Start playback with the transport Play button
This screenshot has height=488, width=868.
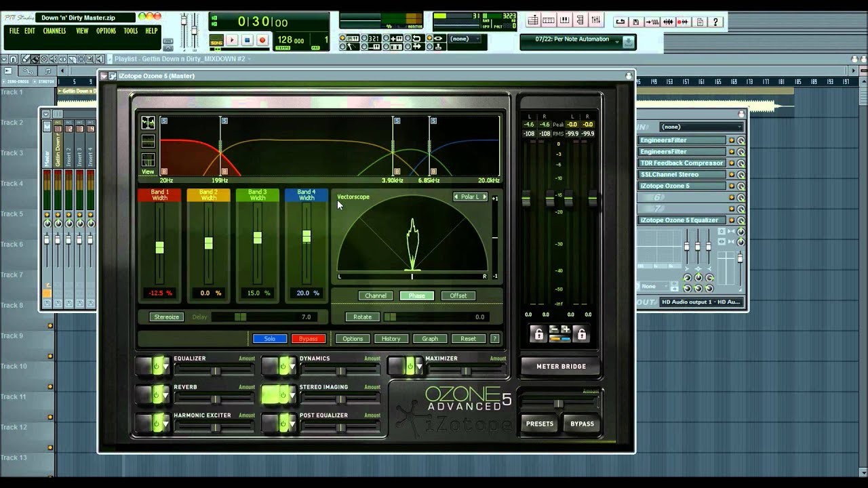231,40
